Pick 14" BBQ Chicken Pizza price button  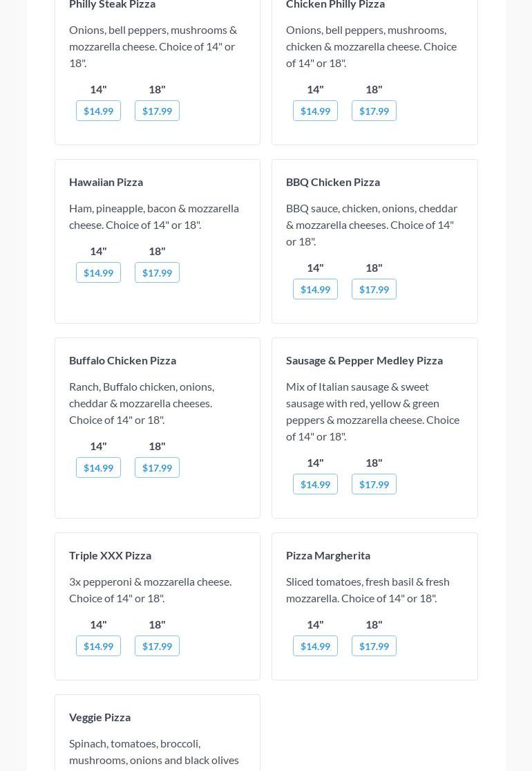pos(315,289)
